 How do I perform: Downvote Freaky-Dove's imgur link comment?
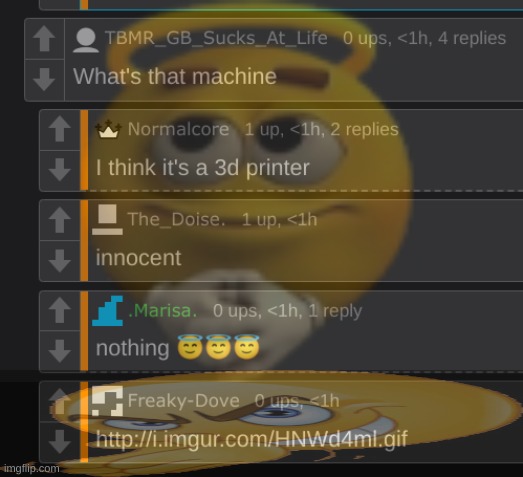60,442
